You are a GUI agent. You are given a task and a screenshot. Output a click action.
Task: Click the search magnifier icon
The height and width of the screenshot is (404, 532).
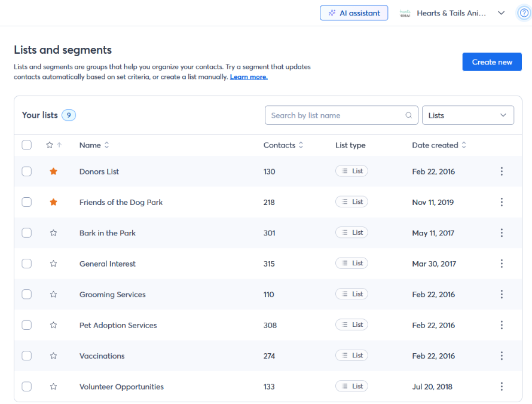pyautogui.click(x=408, y=115)
